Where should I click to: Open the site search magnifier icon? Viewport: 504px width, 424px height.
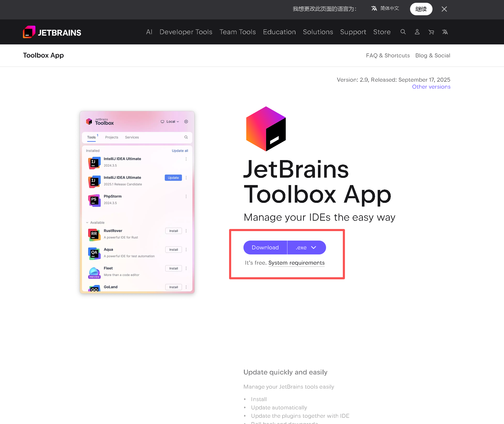403,32
